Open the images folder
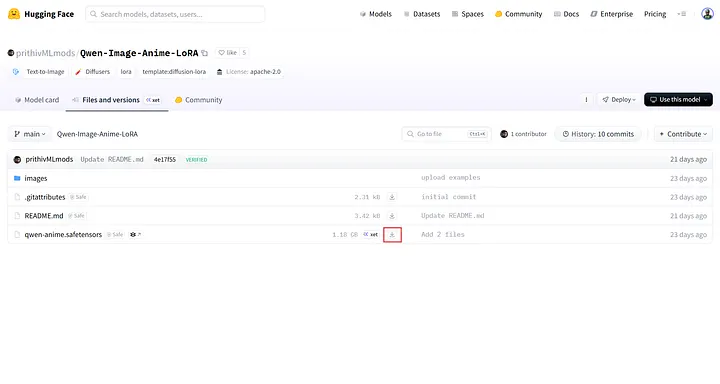The image size is (720, 384). click(36, 178)
